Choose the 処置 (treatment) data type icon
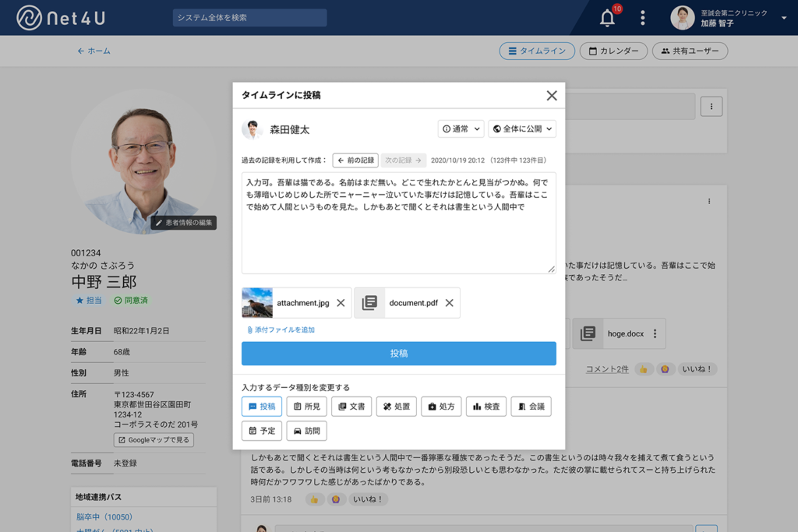Viewport: 798px width, 532px height. click(x=396, y=406)
